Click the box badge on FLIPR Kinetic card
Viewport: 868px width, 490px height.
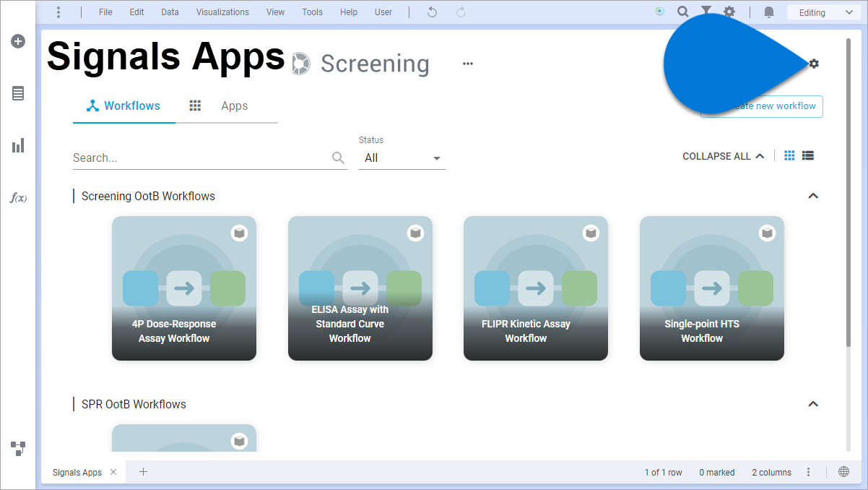coord(591,233)
